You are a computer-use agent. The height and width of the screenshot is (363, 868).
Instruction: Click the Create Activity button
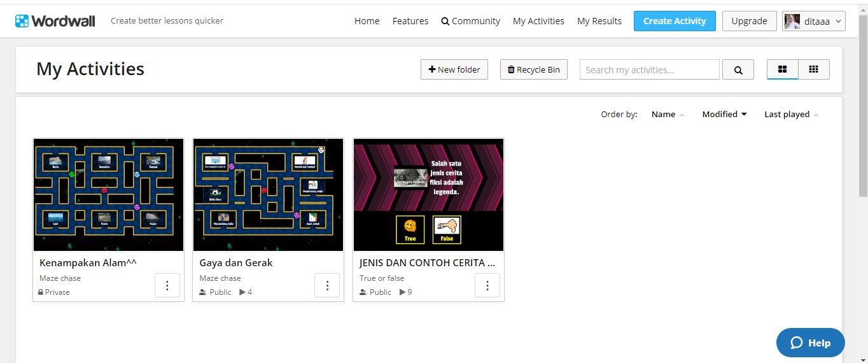click(675, 21)
